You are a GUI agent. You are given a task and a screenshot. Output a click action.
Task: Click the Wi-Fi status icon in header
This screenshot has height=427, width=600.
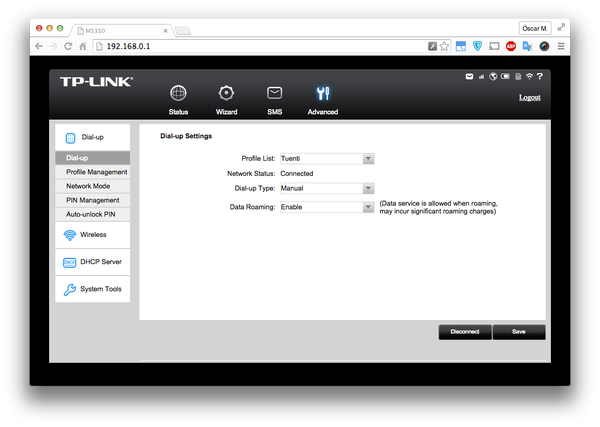pos(529,76)
